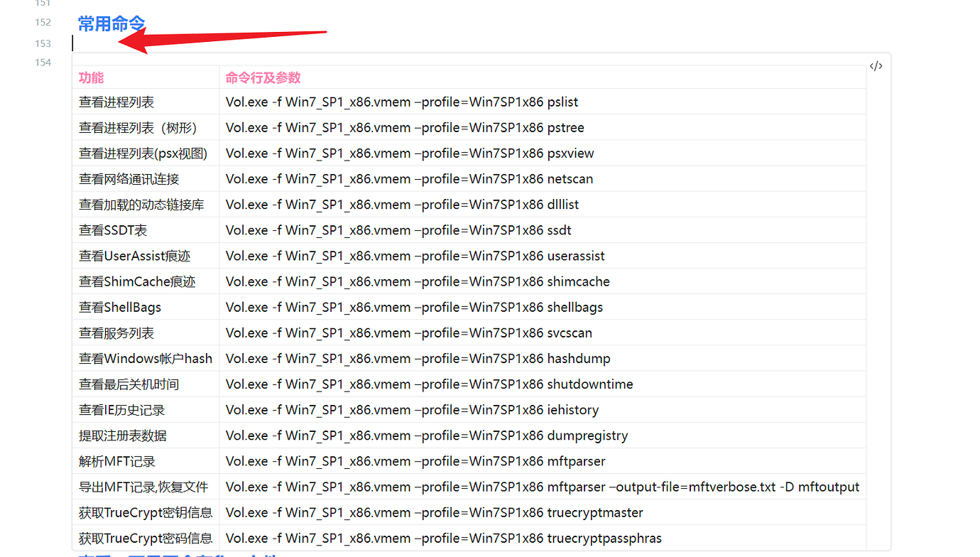Image resolution: width=980 pixels, height=557 pixels.
Task: Select the 查看服务列表 cell
Action: point(146,332)
